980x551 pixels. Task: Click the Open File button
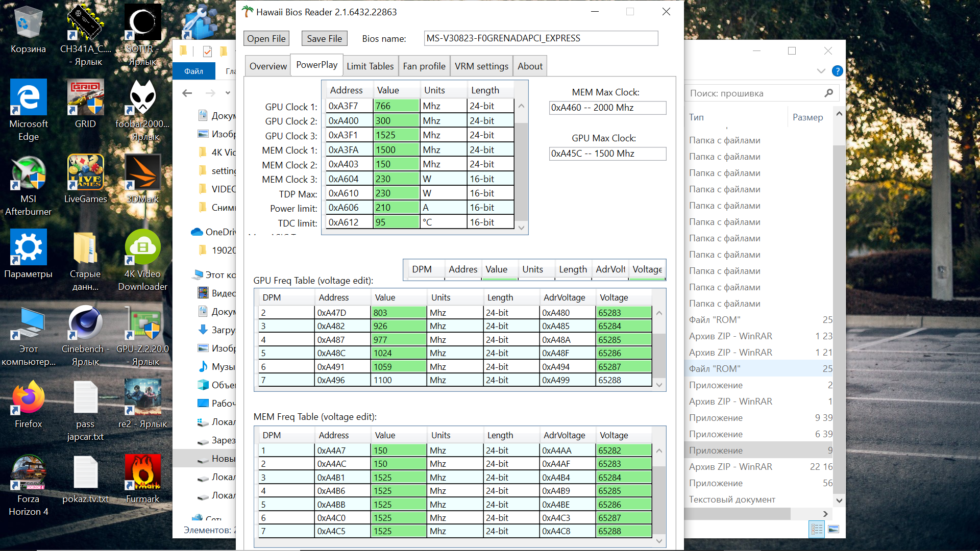click(x=266, y=38)
